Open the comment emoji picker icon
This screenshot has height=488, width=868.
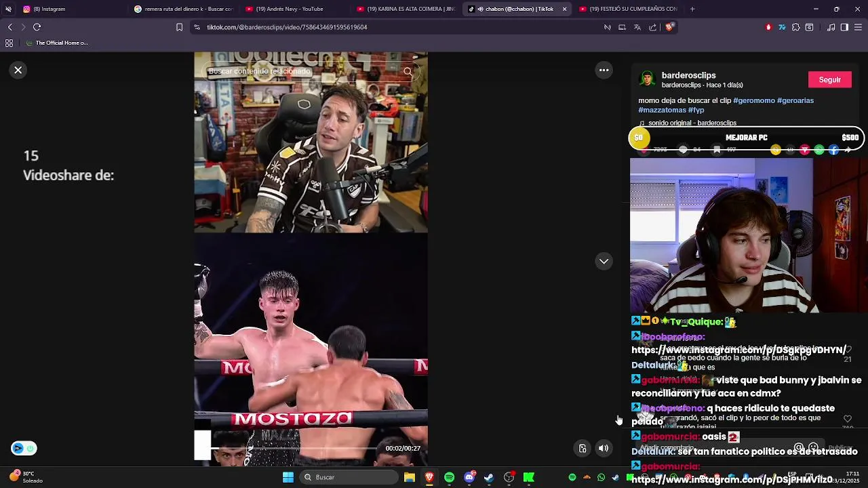813,448
